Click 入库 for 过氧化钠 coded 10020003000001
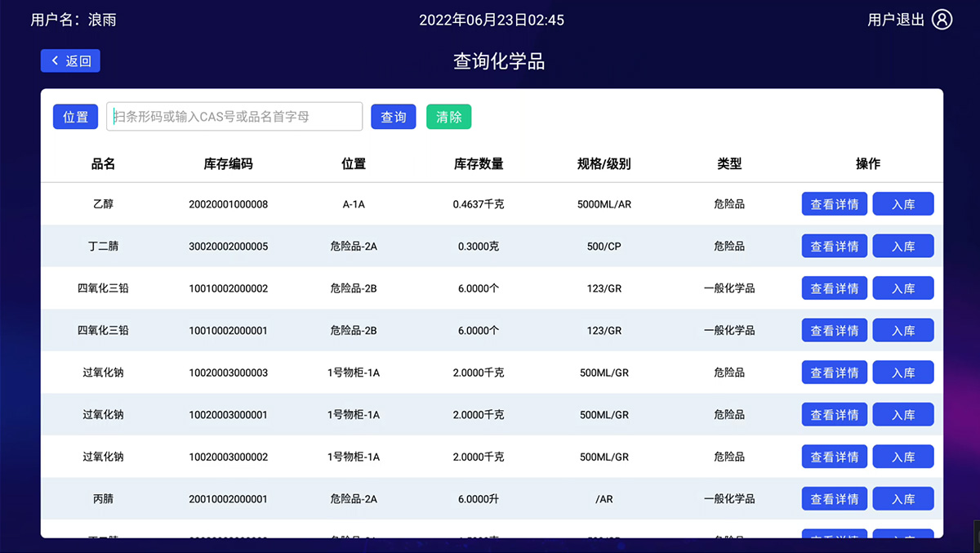Screen dimensions: 980x553 pyautogui.click(x=902, y=415)
